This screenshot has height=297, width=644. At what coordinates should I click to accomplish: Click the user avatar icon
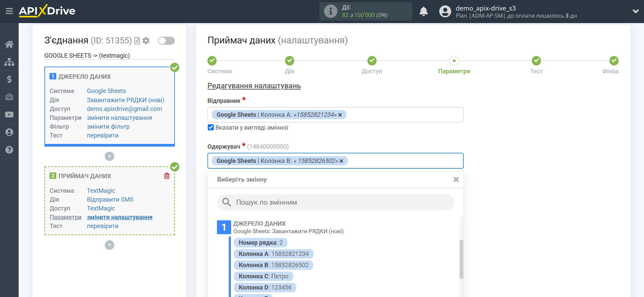(x=445, y=12)
